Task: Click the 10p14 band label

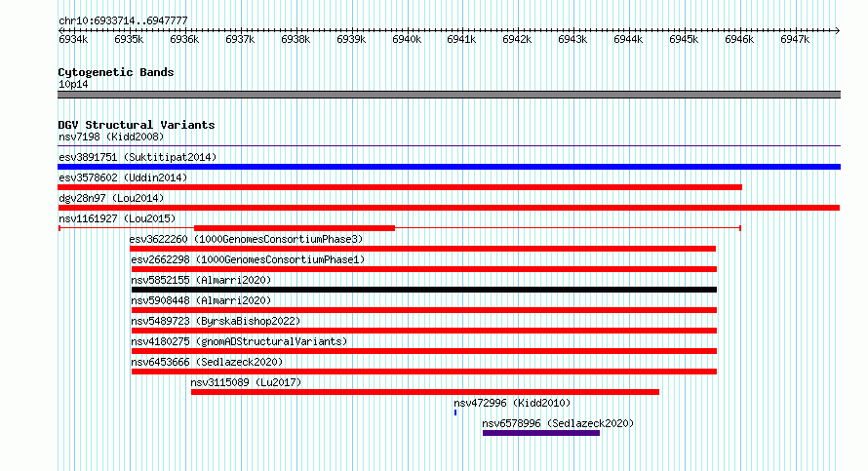Action: pos(73,84)
